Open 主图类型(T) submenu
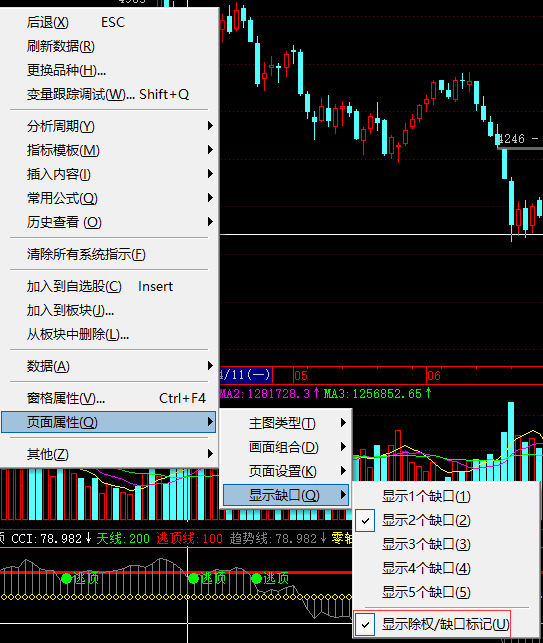This screenshot has width=543, height=643. [285, 423]
